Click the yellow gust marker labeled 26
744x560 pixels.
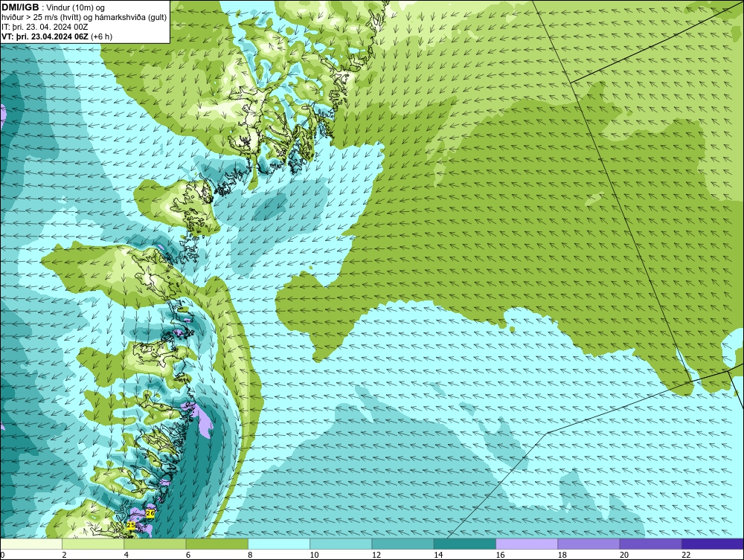[150, 514]
